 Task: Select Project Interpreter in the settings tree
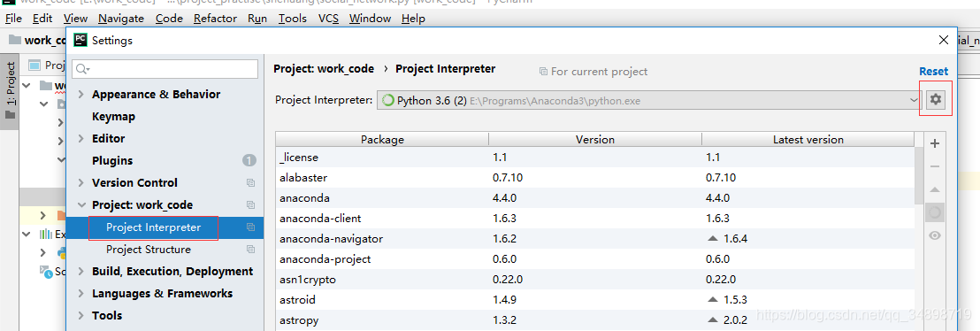click(154, 227)
